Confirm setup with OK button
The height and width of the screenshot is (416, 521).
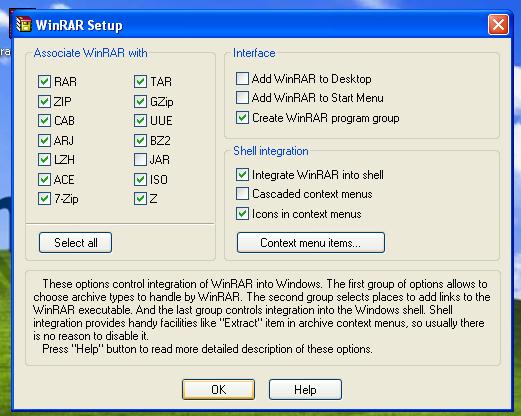click(x=218, y=389)
